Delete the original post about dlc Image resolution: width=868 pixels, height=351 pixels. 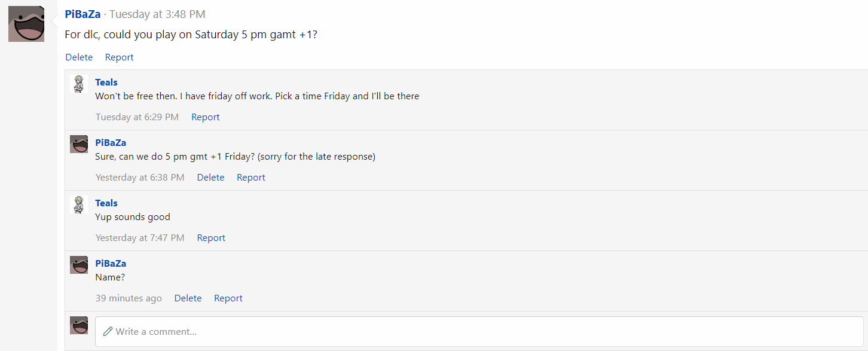(79, 57)
